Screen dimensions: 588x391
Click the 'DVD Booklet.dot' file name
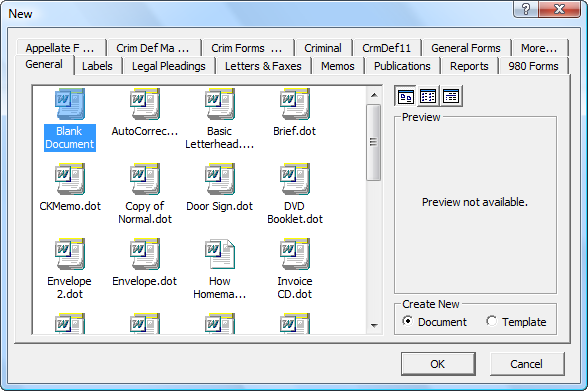tap(295, 213)
